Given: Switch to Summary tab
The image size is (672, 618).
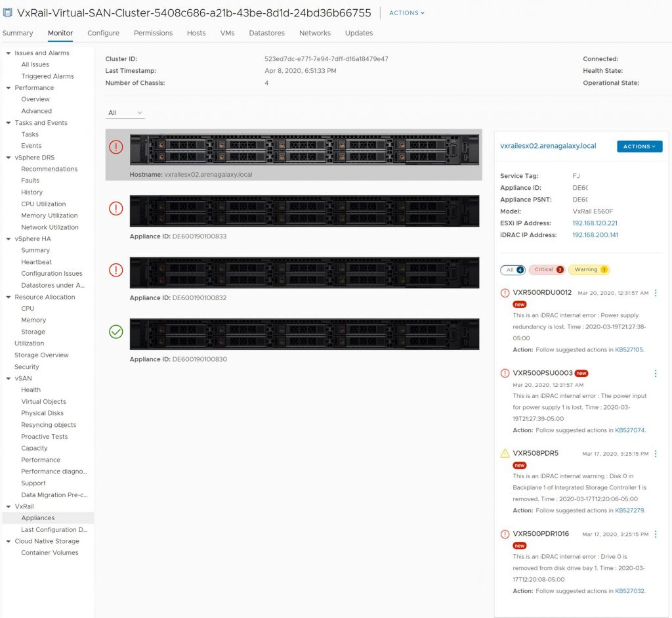Looking at the screenshot, I should click(18, 33).
